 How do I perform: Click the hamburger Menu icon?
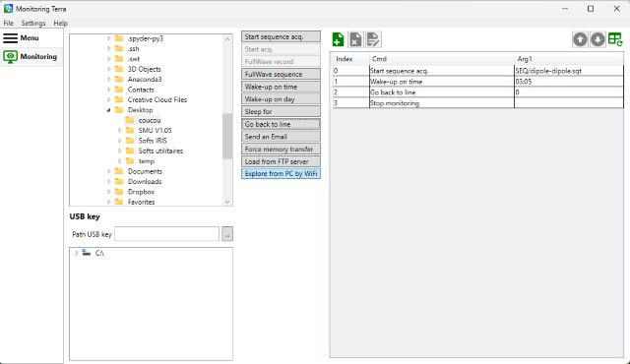(11, 38)
